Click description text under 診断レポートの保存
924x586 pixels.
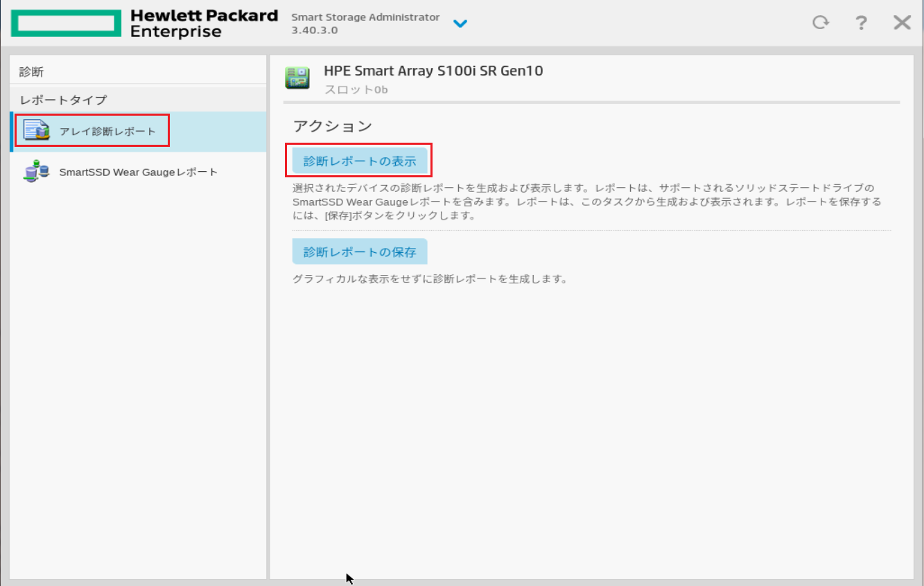click(x=430, y=280)
